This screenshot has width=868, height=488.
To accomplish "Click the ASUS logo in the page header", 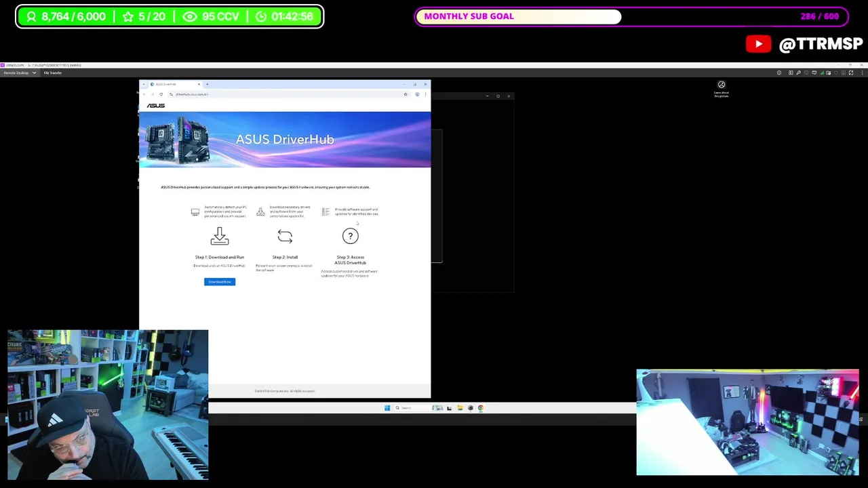I will click(156, 106).
